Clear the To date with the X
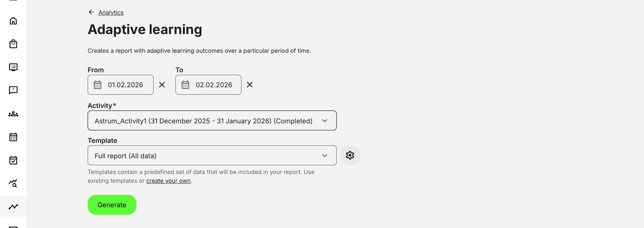Image resolution: width=644 pixels, height=228 pixels. pyautogui.click(x=250, y=85)
